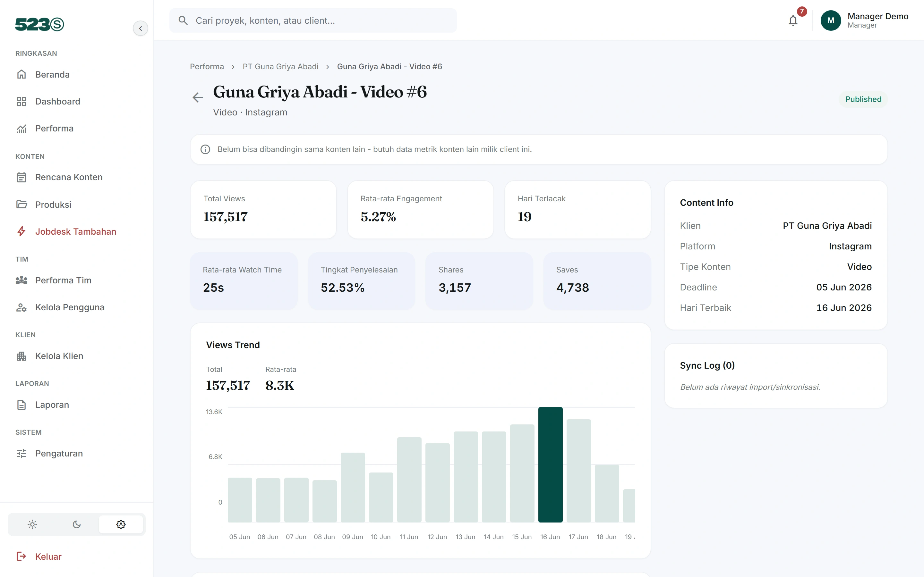The height and width of the screenshot is (577, 924).
Task: Collapse the sidebar with chevron button
Action: [141, 28]
